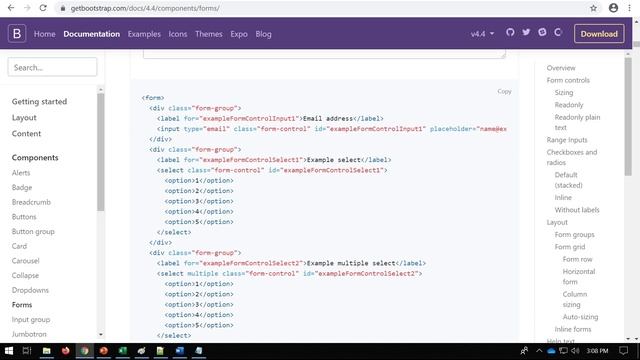Show hidden tray icons chevron
This screenshot has width=640, height=360.
[539, 351]
